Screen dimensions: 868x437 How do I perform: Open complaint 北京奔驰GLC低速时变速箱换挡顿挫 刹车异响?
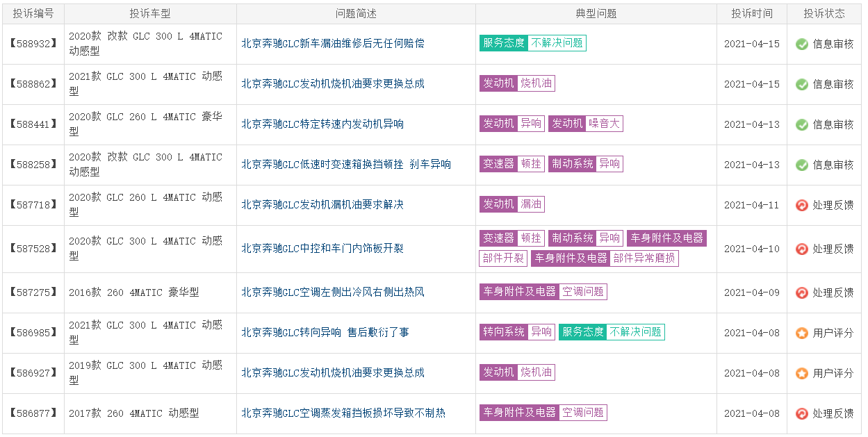click(x=346, y=164)
